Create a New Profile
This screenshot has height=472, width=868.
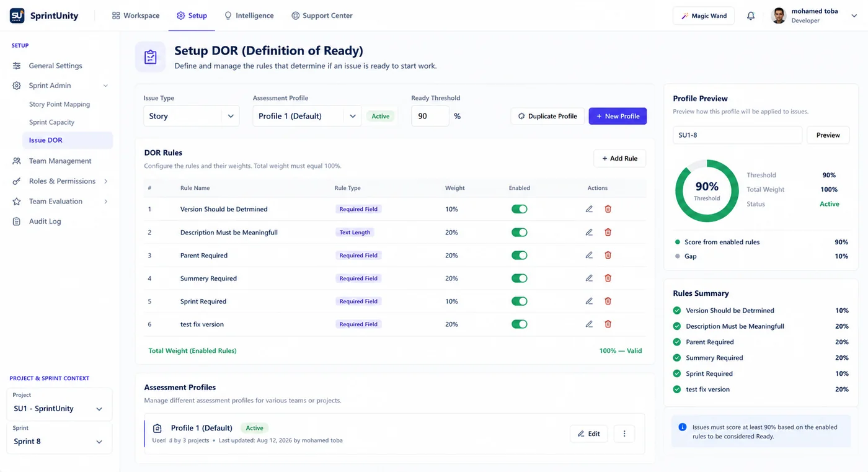pyautogui.click(x=618, y=116)
